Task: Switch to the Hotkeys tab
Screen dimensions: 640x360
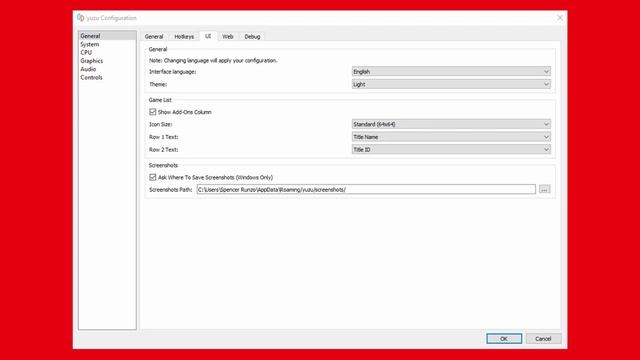Action: [184, 36]
